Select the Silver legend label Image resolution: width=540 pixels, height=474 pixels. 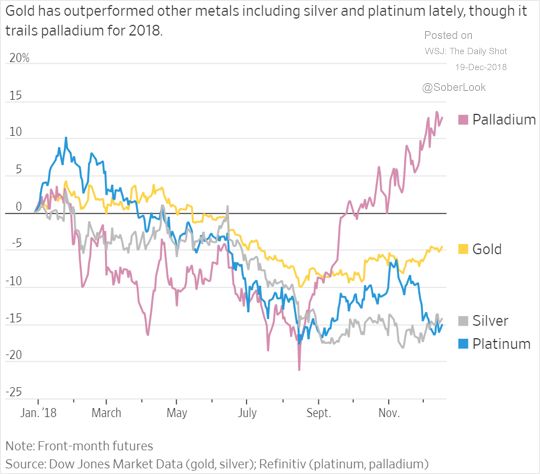pyautogui.click(x=490, y=321)
